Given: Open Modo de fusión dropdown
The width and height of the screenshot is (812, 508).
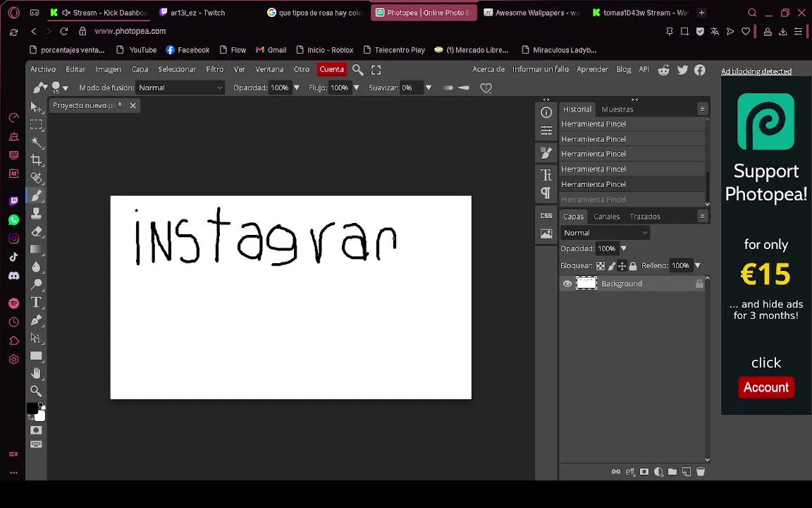Looking at the screenshot, I should tap(180, 87).
